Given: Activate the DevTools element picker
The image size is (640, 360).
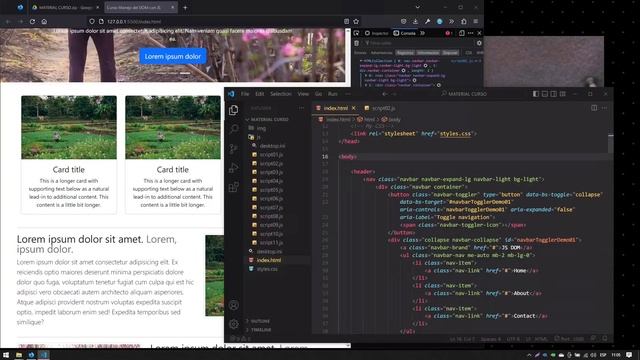Looking at the screenshot, I should coord(356,33).
